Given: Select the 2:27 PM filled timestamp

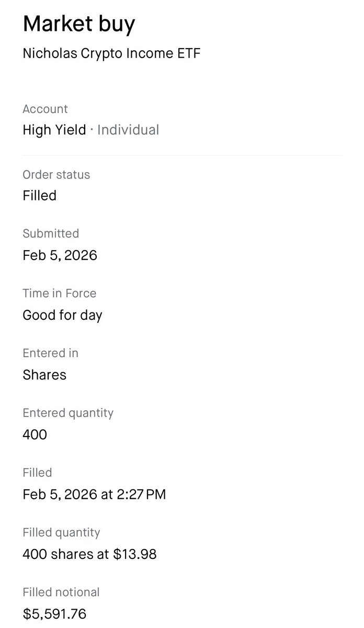Looking at the screenshot, I should click(x=142, y=494).
